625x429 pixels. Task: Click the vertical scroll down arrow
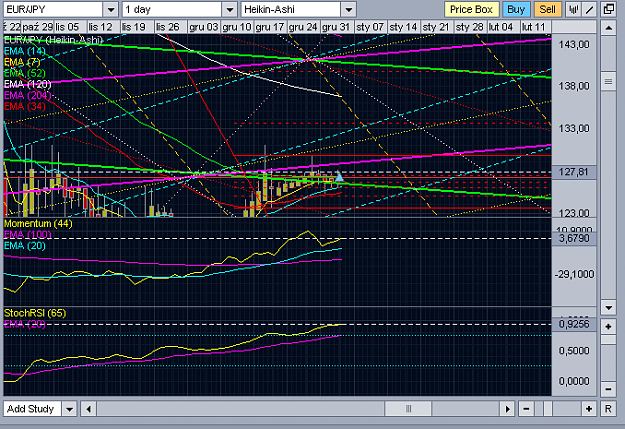click(x=608, y=307)
